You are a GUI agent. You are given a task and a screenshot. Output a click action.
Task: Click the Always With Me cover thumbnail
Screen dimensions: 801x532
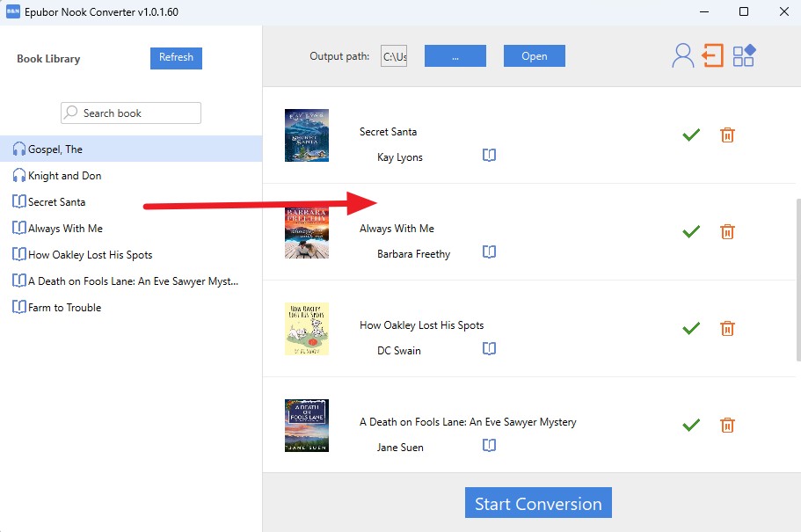[307, 232]
